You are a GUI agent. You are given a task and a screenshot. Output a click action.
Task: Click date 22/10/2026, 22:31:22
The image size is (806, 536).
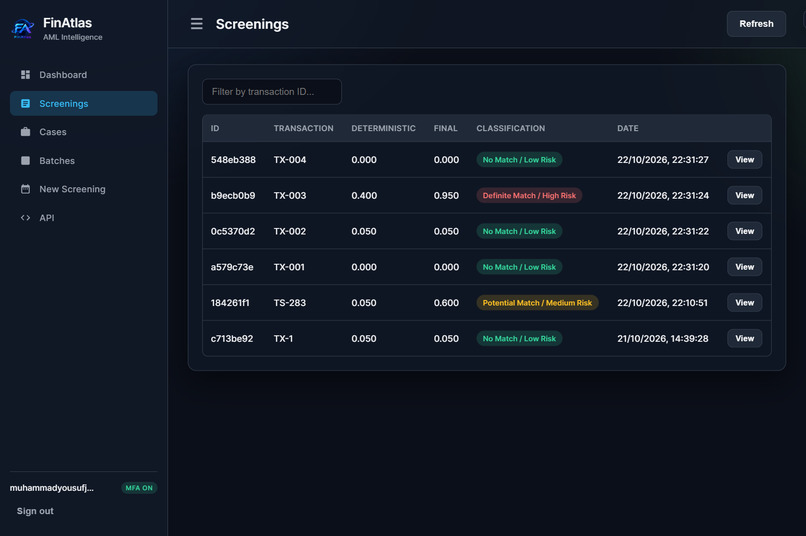click(663, 231)
